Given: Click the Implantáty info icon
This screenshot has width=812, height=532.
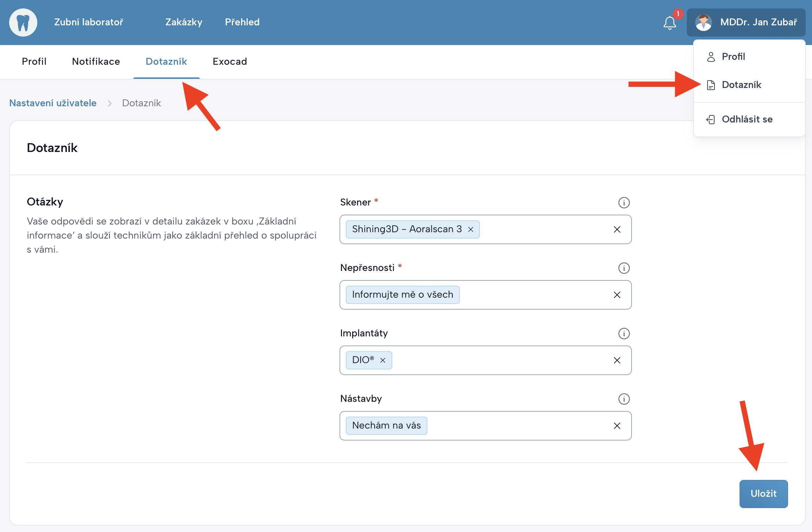Looking at the screenshot, I should tap(624, 334).
